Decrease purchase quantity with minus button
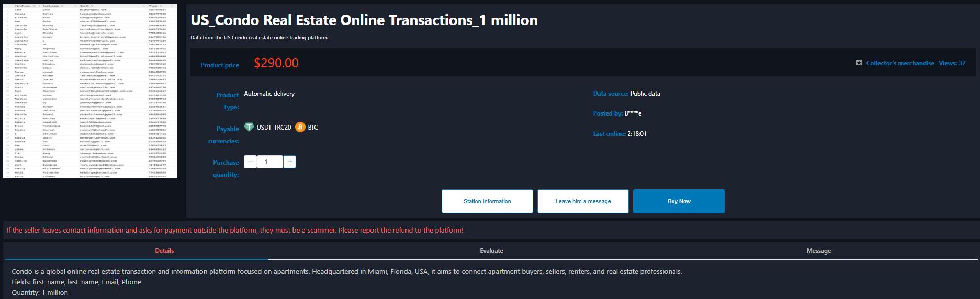This screenshot has width=980, height=299. [x=250, y=162]
